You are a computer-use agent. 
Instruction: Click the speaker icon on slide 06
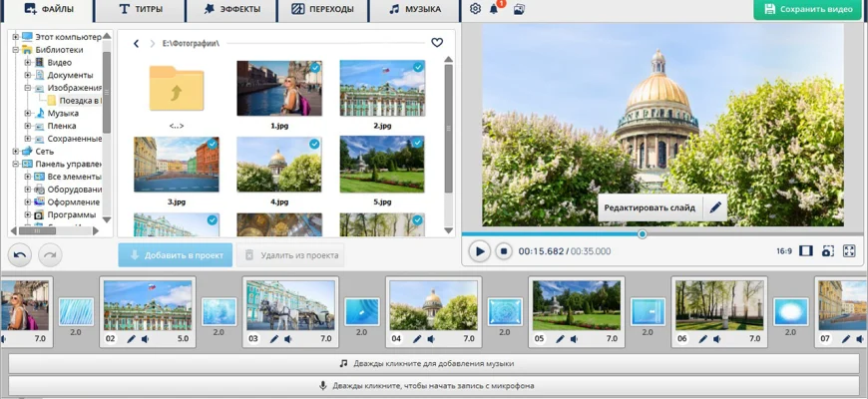coord(717,339)
